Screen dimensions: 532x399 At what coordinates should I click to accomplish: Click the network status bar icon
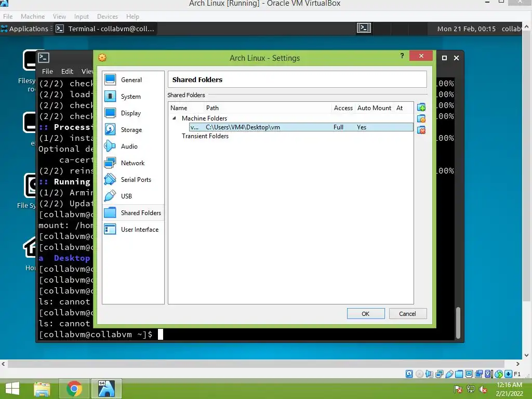[439, 374]
